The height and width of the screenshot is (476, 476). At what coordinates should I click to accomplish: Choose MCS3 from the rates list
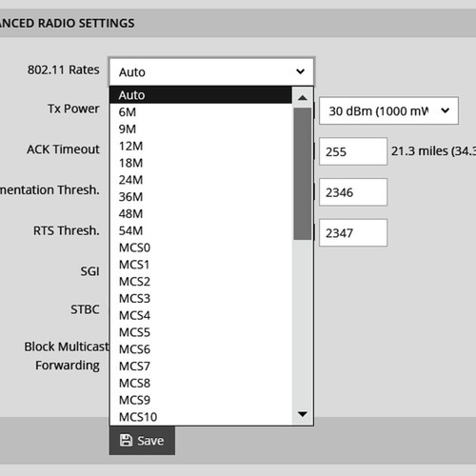click(x=201, y=298)
